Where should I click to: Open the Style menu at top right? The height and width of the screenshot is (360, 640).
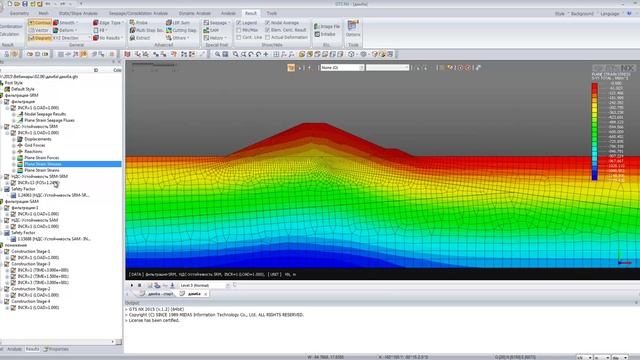coord(560,14)
